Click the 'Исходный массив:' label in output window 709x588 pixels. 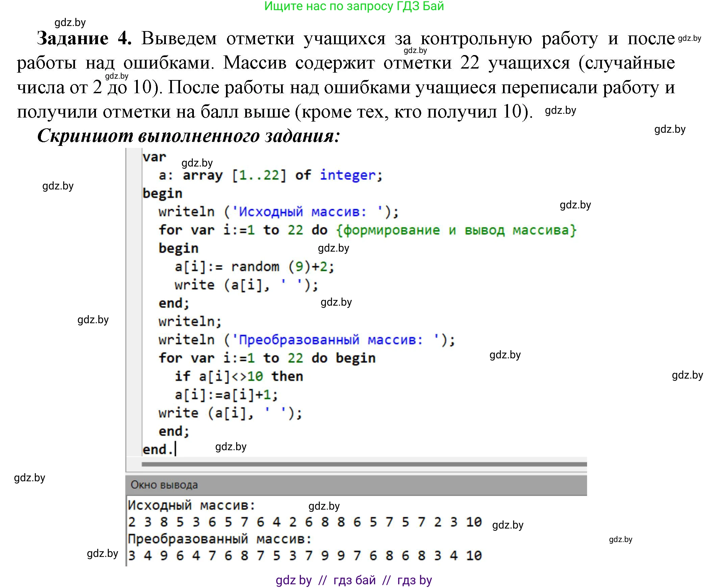pos(191,505)
